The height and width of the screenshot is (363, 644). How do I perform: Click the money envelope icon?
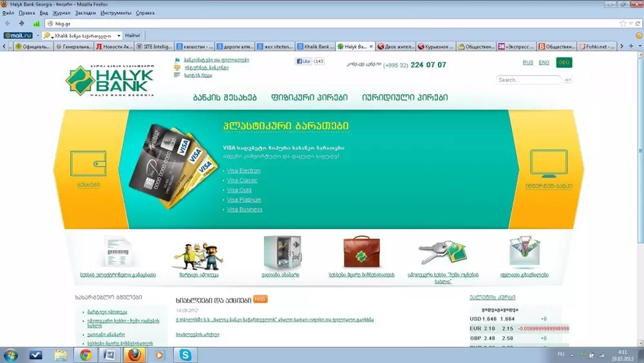coord(524,252)
